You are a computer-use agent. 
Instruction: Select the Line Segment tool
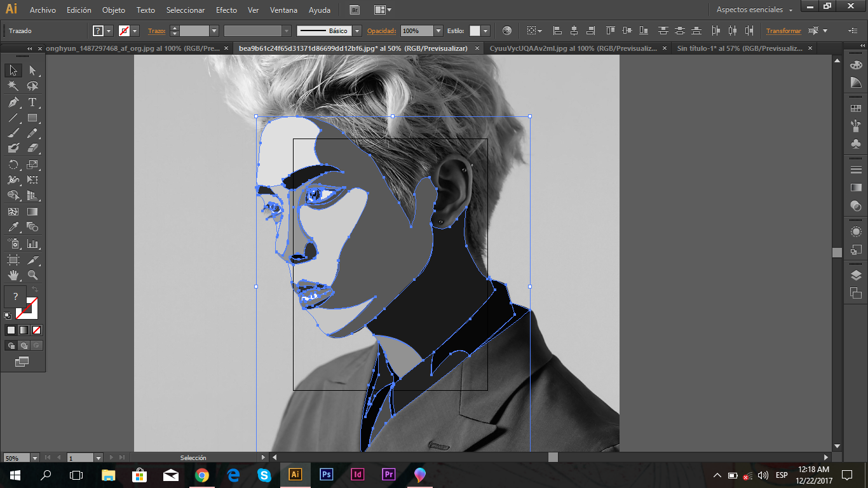(13, 118)
